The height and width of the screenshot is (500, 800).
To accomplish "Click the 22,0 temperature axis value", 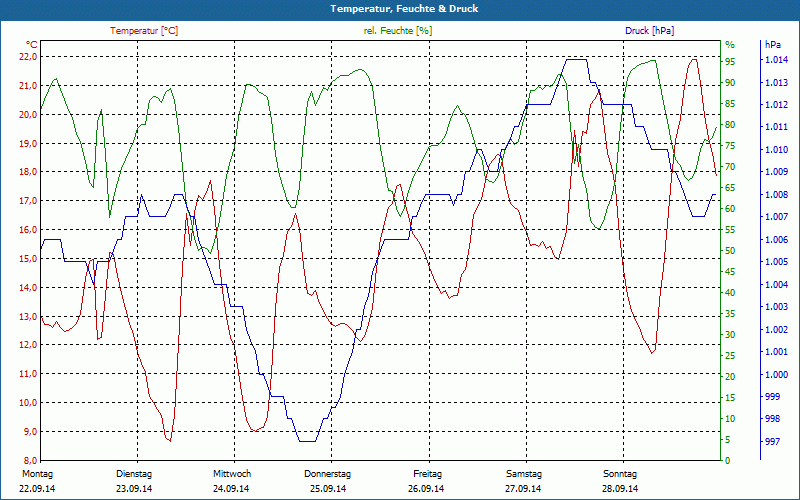I will (28, 57).
